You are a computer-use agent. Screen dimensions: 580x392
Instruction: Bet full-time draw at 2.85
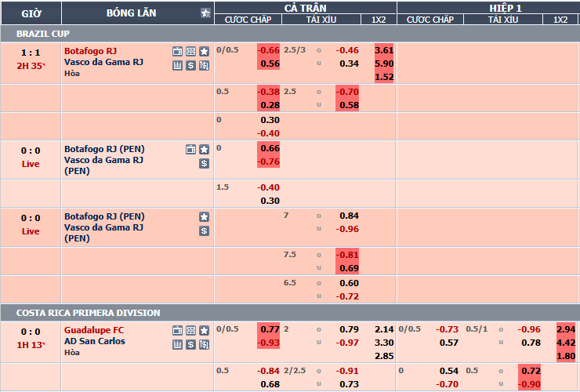(x=384, y=356)
